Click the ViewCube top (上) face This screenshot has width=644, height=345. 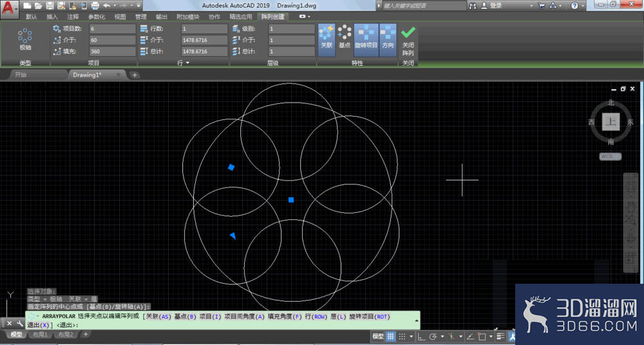point(611,122)
